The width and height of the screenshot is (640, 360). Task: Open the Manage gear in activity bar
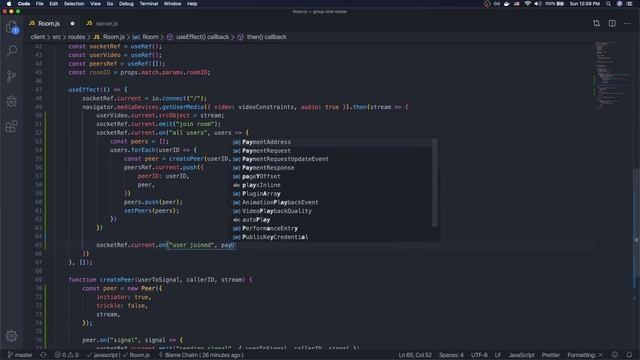[11, 336]
